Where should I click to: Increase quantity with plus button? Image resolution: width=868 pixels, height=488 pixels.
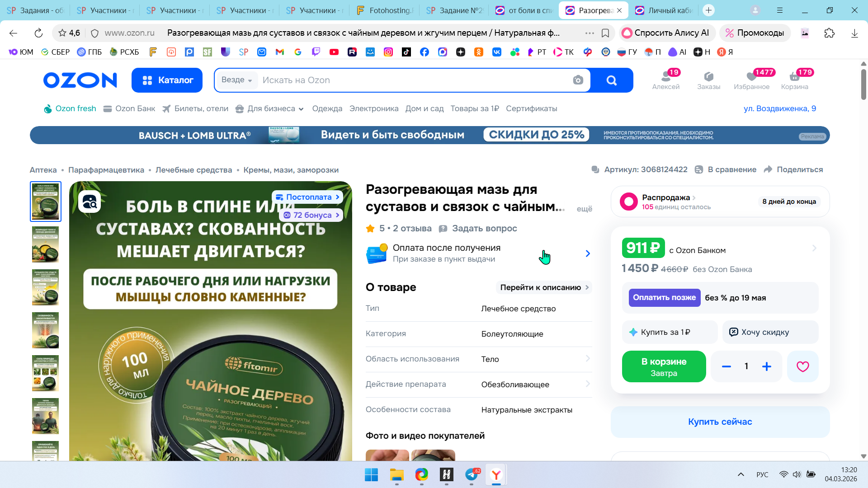click(766, 366)
